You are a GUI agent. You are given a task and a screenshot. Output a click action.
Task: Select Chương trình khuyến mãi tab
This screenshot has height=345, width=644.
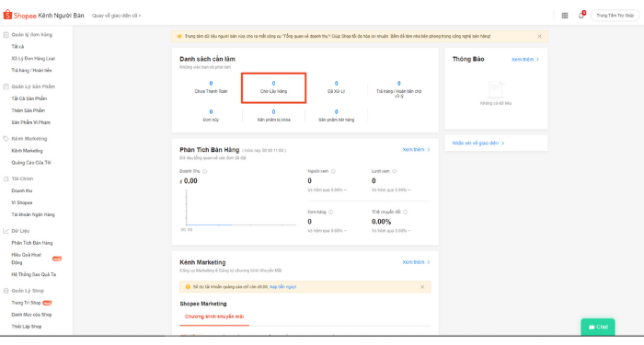214,316
